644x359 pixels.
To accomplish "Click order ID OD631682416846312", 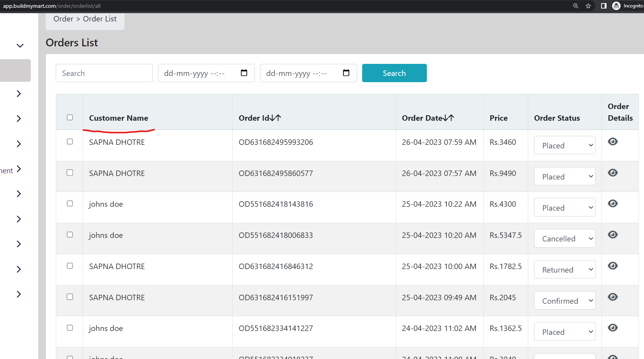I will point(276,266).
